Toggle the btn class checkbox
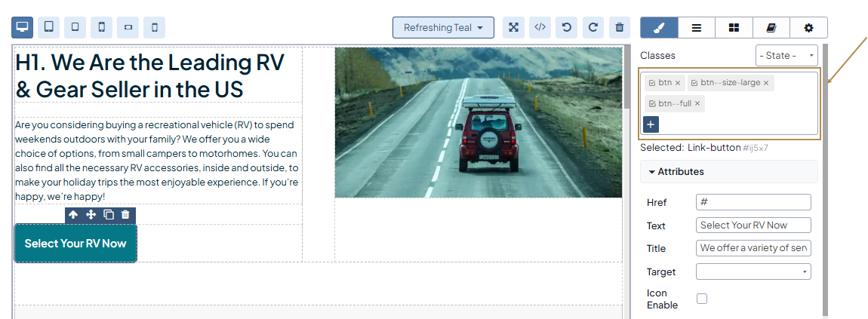 652,83
